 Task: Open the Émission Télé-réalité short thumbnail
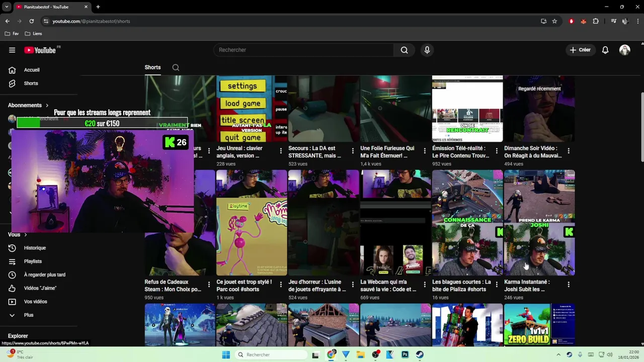pyautogui.click(x=467, y=109)
